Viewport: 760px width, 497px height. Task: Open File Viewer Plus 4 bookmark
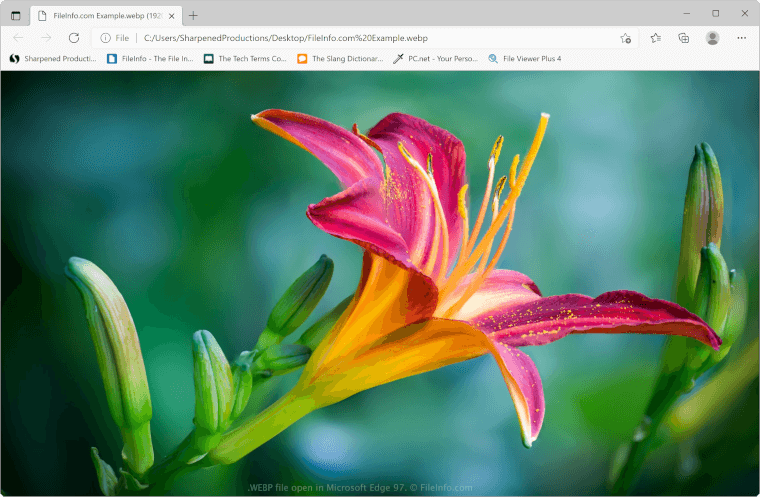point(525,59)
